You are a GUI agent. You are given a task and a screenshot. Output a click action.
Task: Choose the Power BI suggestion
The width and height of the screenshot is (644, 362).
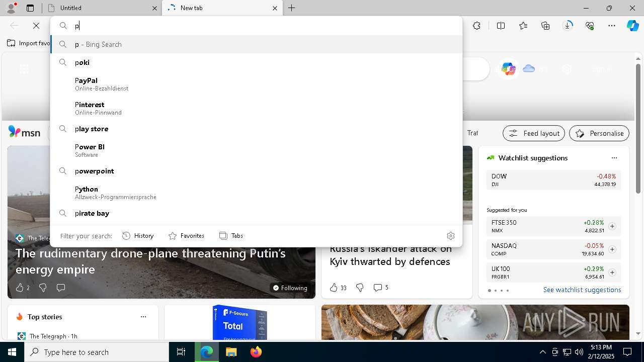256,150
